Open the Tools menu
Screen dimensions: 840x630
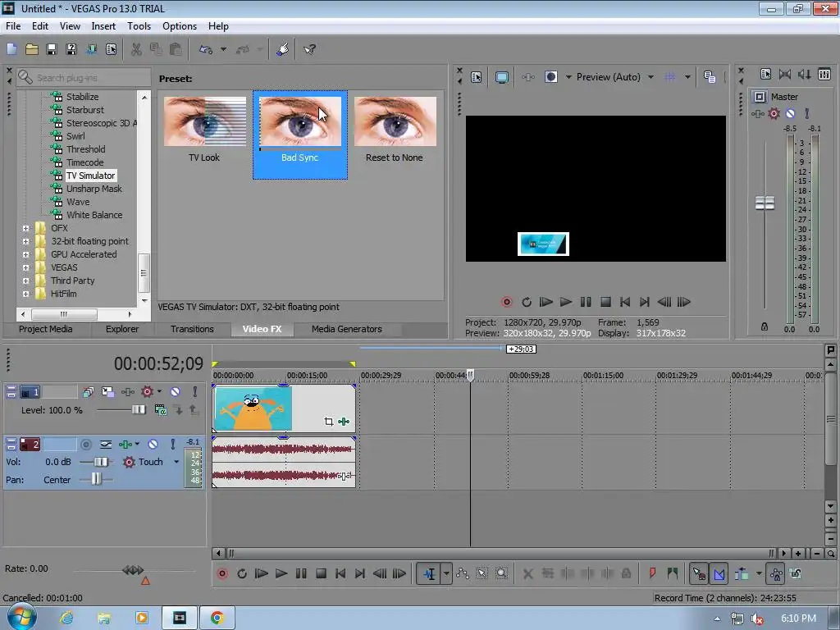tap(139, 25)
